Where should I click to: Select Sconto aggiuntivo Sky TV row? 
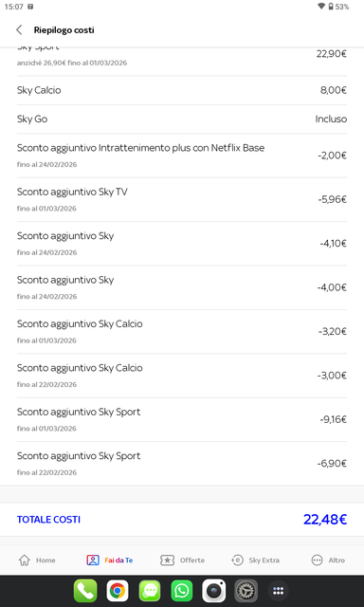pyautogui.click(x=182, y=199)
